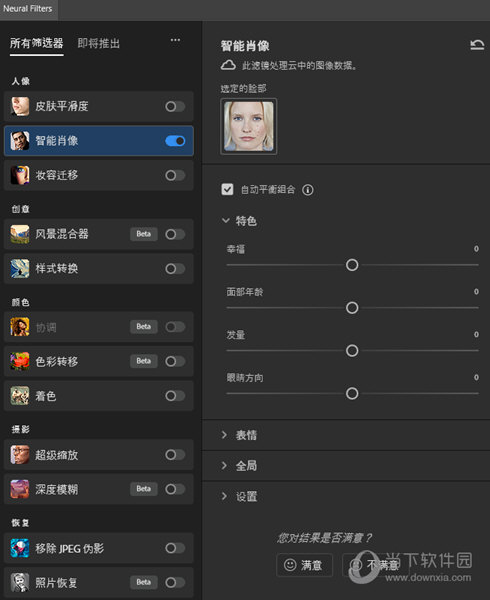Click the Super Zoom (超级缩放) filter icon
Screen dimensions: 490x600
[x=20, y=455]
